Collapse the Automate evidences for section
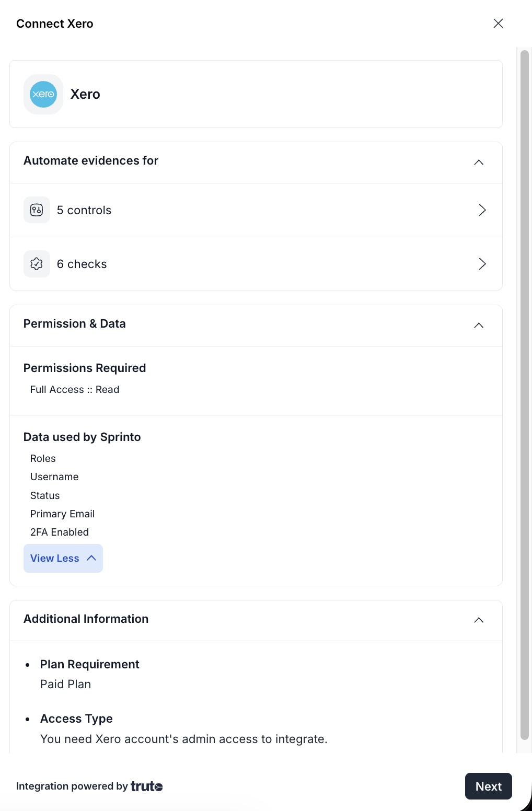Screen dimensions: 532x811 tap(478, 163)
